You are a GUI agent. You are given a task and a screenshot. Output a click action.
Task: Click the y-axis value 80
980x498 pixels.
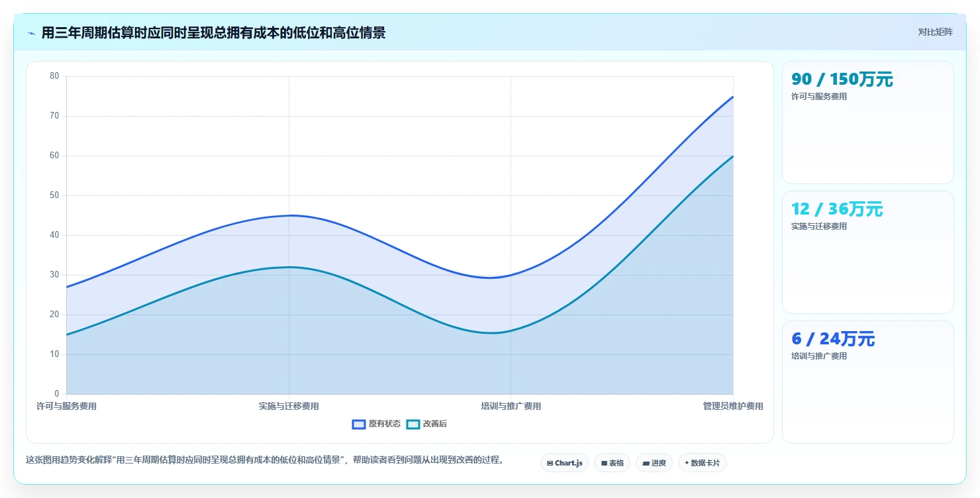[54, 76]
